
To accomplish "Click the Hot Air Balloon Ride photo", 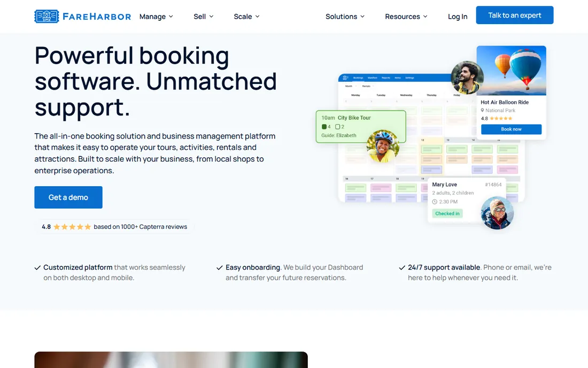I will coord(512,71).
